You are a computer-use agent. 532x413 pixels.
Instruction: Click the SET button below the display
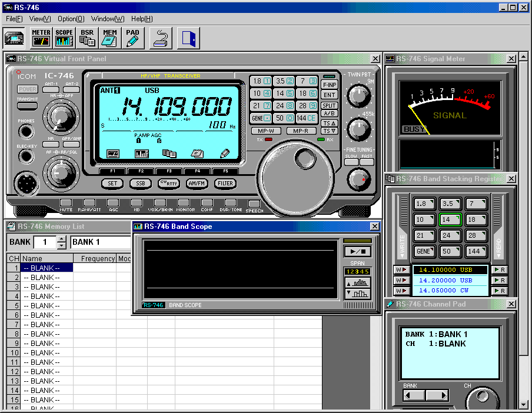click(112, 184)
